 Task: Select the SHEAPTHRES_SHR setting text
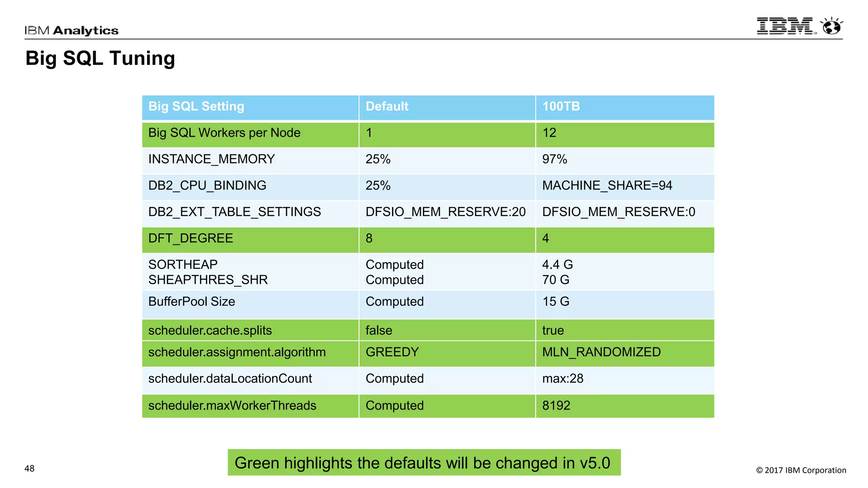pyautogui.click(x=208, y=280)
